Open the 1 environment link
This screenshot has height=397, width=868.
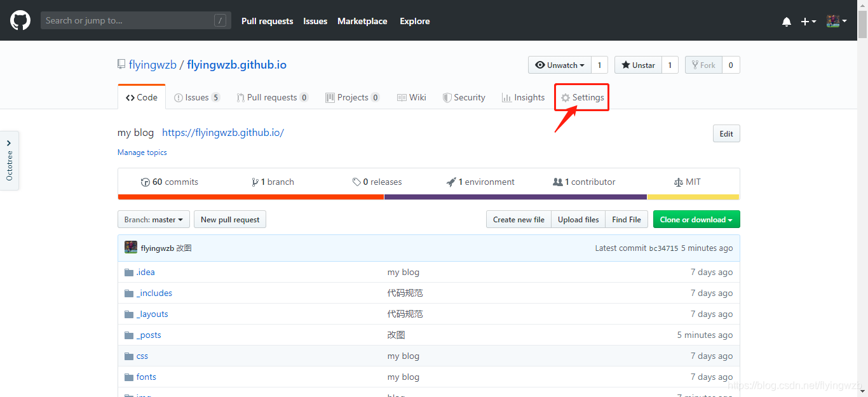[480, 182]
